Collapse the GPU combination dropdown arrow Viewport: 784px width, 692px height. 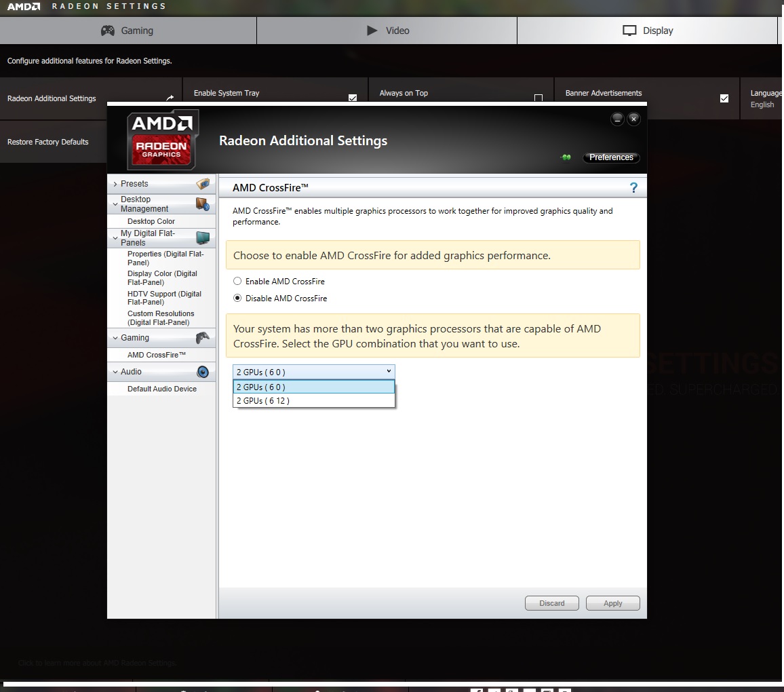389,371
